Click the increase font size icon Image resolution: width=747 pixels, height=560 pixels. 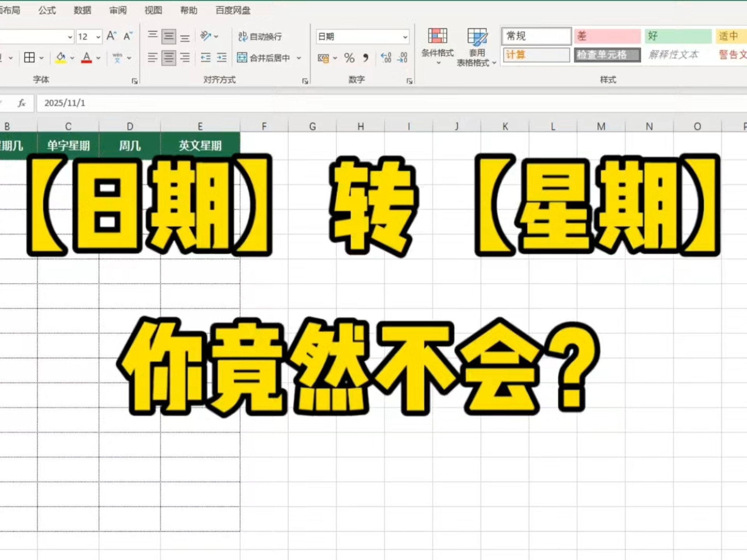(111, 36)
